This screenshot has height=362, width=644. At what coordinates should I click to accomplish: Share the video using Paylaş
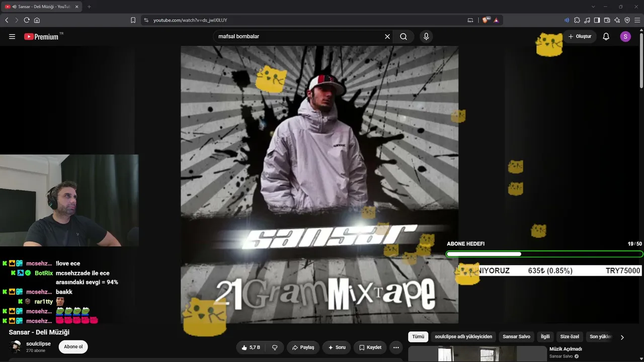[x=303, y=347]
